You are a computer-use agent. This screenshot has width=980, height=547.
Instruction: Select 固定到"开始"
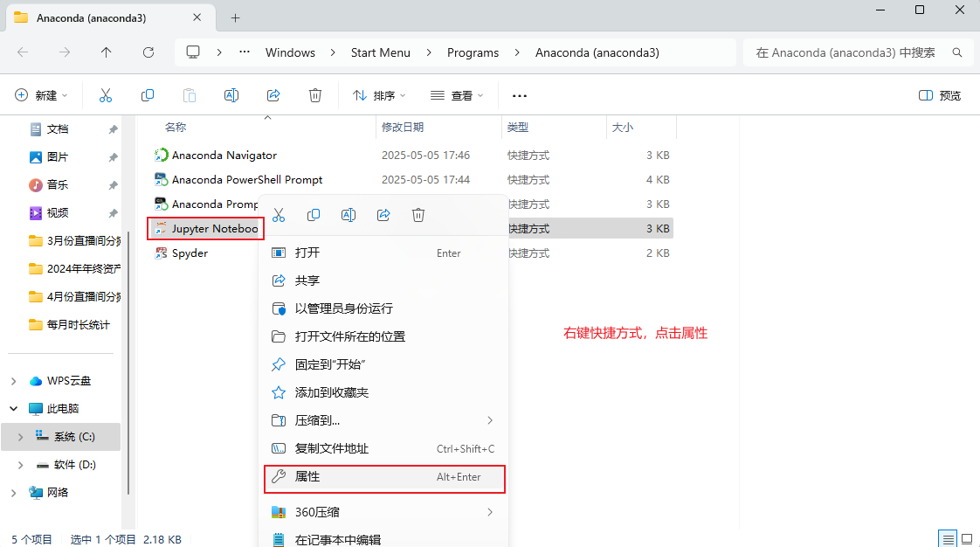383,364
